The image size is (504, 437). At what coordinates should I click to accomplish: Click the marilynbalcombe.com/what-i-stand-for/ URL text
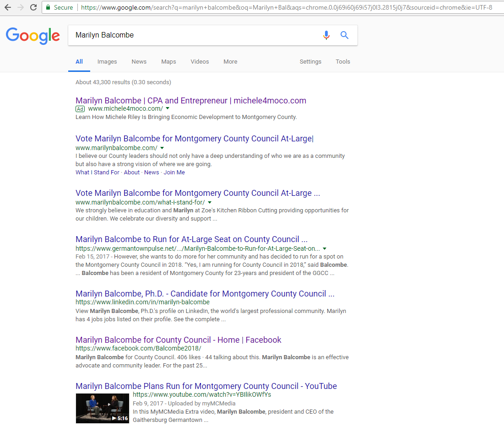(x=140, y=202)
